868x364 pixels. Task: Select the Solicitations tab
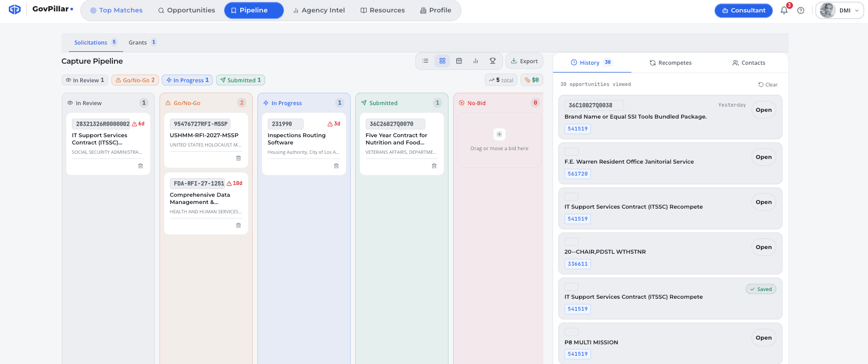point(96,42)
